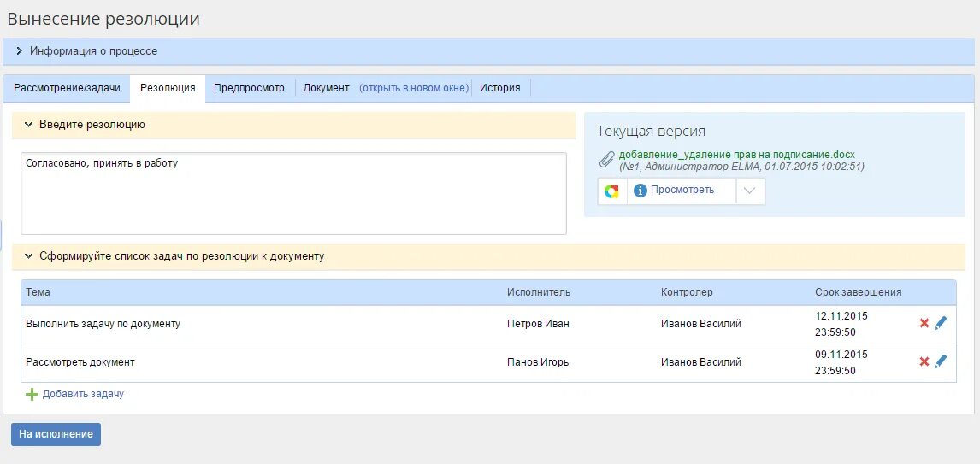Click the blue info icon on Просмотреть
Image resolution: width=980 pixels, height=464 pixels.
coord(639,191)
